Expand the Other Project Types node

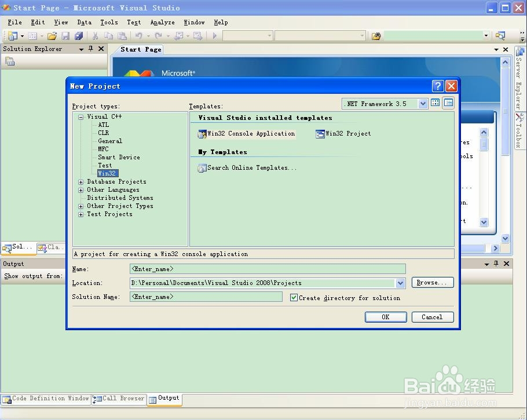pos(80,206)
